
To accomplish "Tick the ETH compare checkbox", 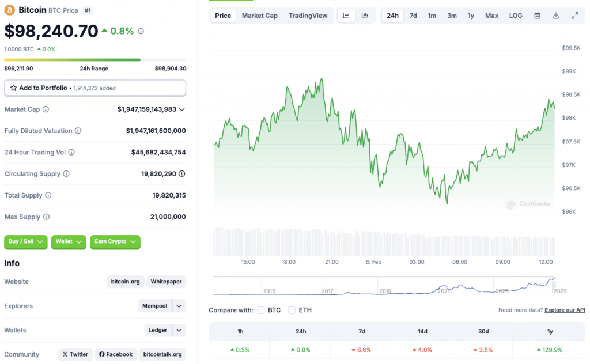I will 291,310.
